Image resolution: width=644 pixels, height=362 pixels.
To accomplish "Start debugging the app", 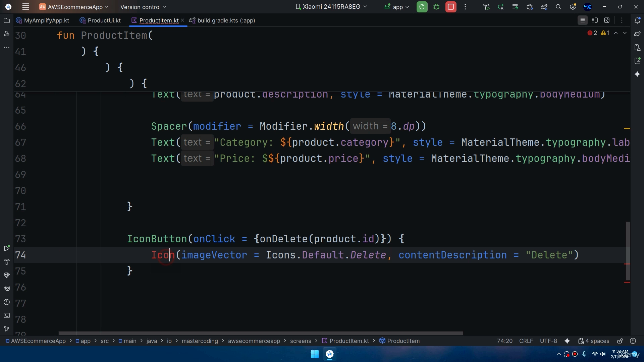I will coord(436,7).
